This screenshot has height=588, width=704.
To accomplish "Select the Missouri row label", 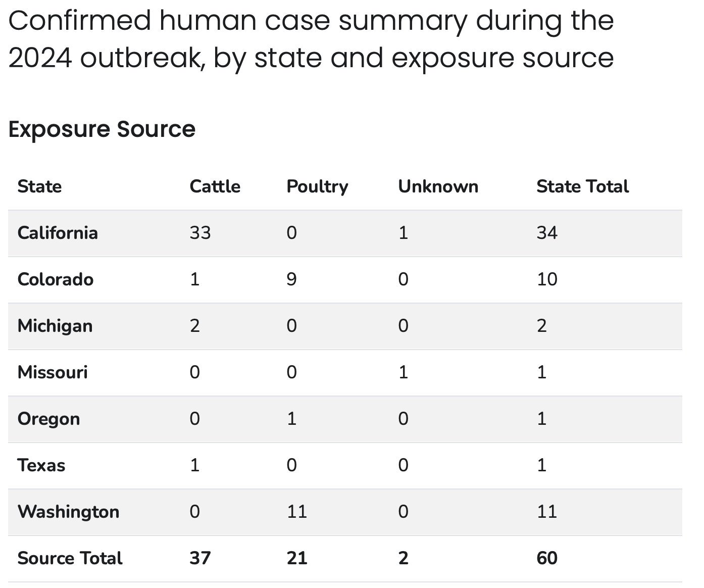I will click(x=53, y=372).
